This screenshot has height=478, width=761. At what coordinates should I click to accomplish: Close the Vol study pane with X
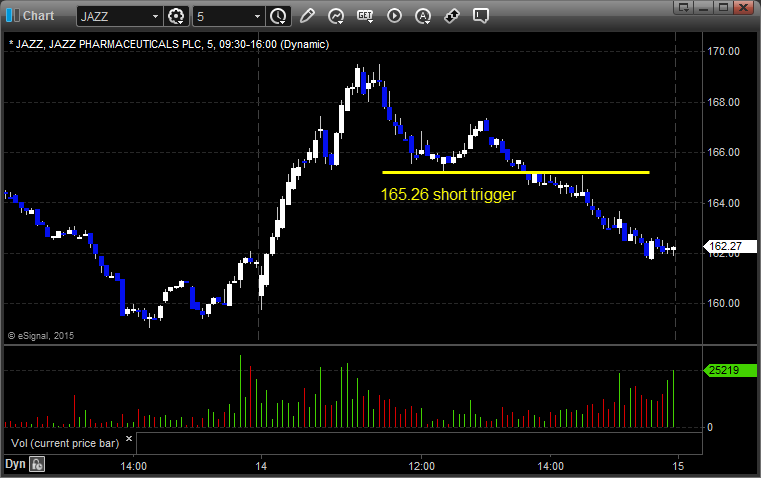click(x=129, y=439)
